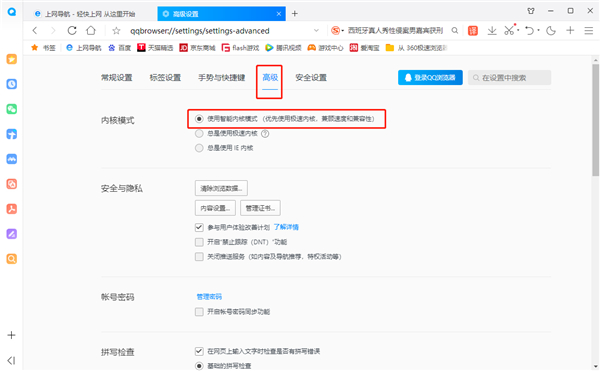
Task: Open the downloads arrow icon
Action: tap(492, 31)
